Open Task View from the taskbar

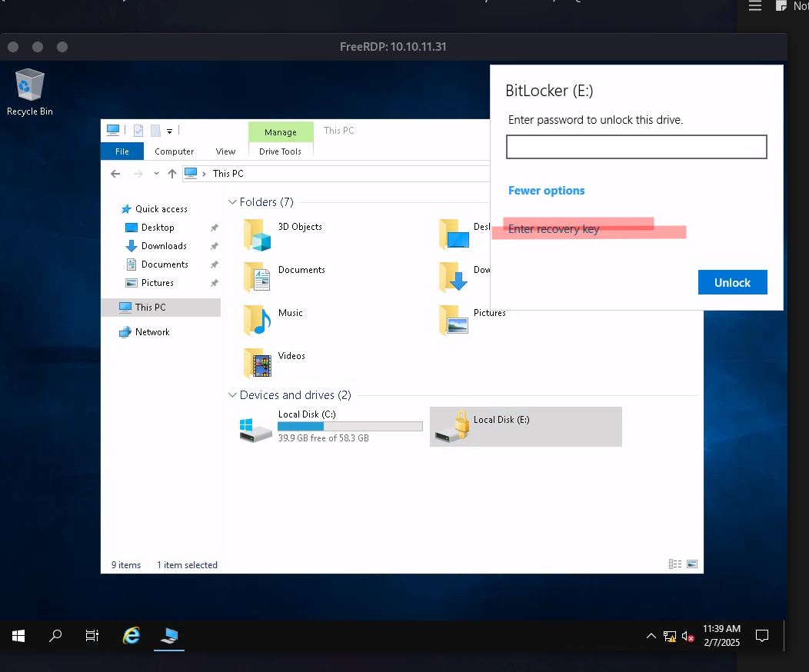(92, 636)
